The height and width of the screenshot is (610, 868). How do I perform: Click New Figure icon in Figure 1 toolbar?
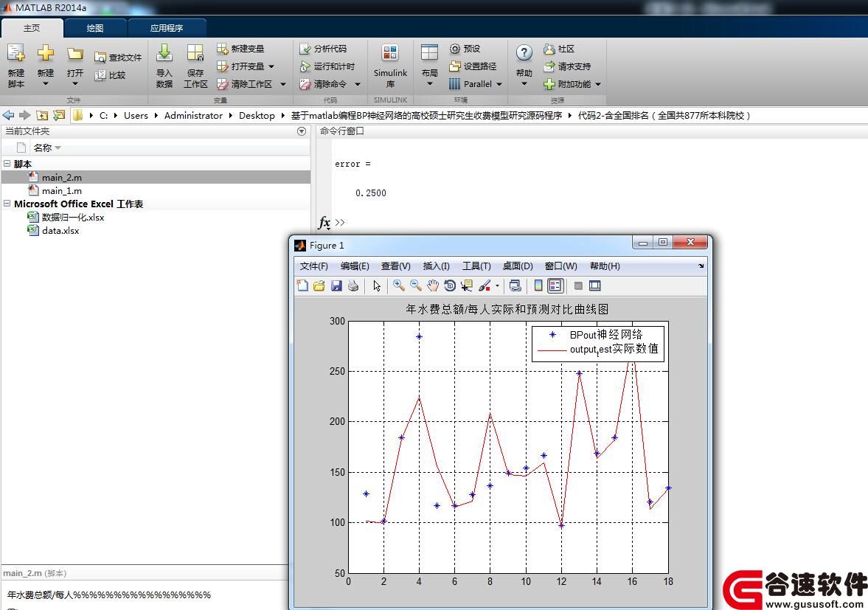pyautogui.click(x=302, y=285)
